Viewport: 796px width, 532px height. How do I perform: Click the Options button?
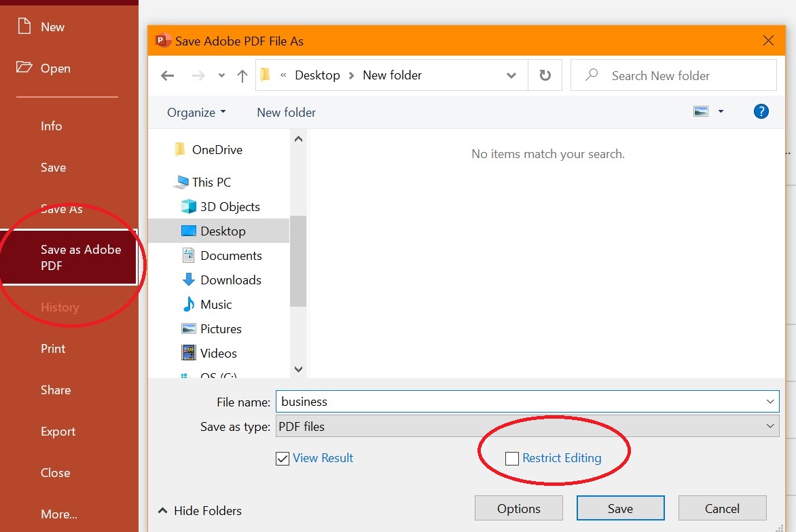coord(518,508)
